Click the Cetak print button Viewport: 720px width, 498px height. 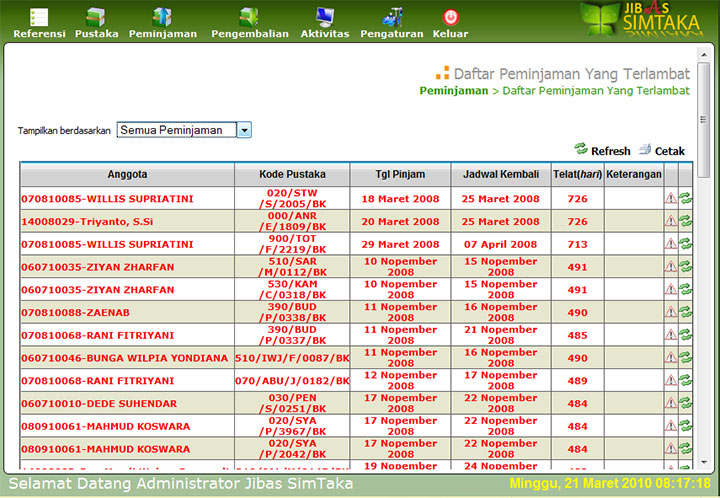(662, 150)
